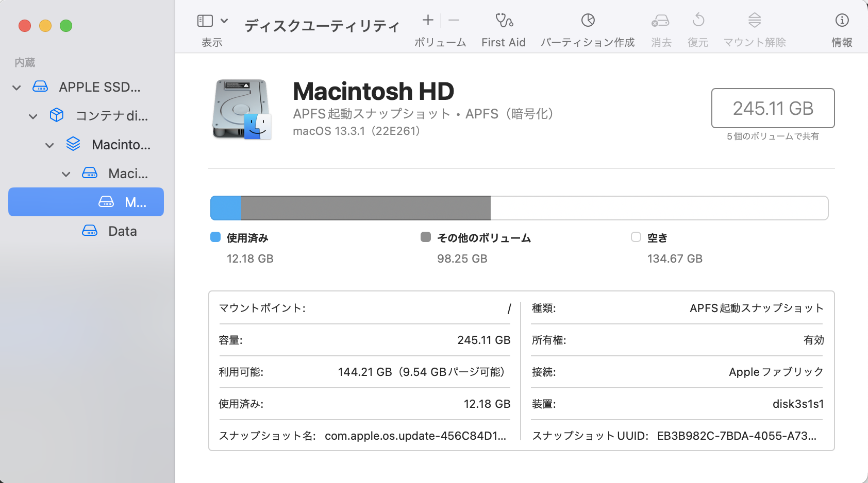Open the 表示 dropdown chevron
868x483 pixels.
click(x=224, y=20)
